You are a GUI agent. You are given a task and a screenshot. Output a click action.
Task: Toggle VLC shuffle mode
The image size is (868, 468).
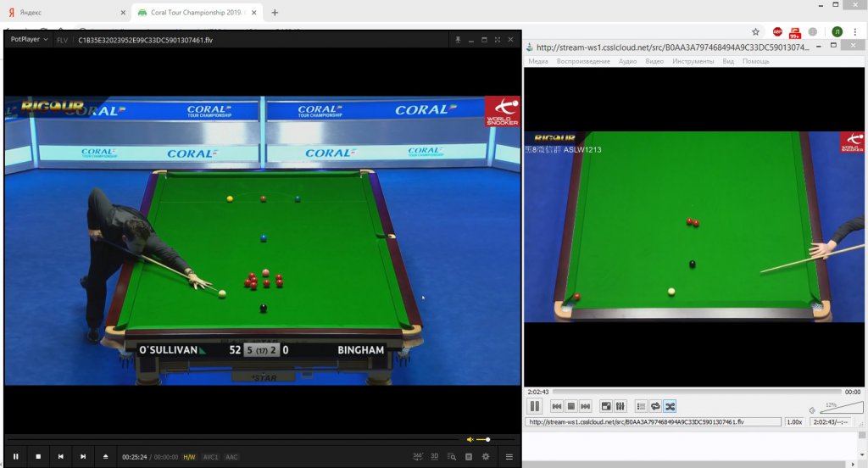(670, 406)
